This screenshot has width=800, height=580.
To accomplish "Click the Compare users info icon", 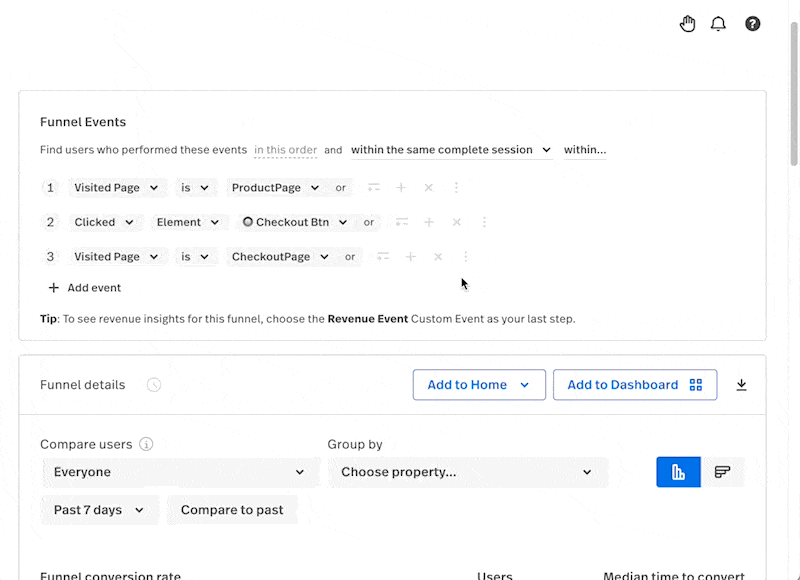I will [x=146, y=444].
